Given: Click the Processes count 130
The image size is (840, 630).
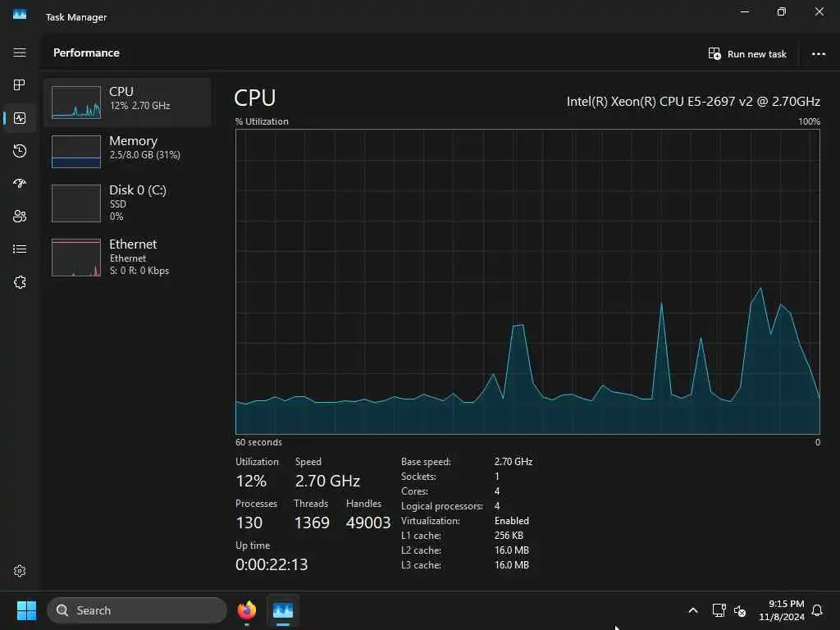Looking at the screenshot, I should tap(249, 523).
